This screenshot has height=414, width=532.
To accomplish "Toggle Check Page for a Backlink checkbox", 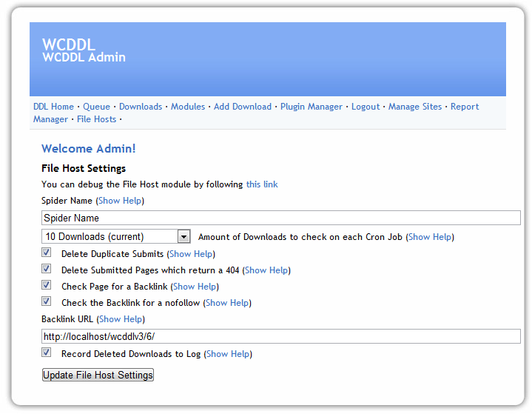I will pyautogui.click(x=47, y=286).
